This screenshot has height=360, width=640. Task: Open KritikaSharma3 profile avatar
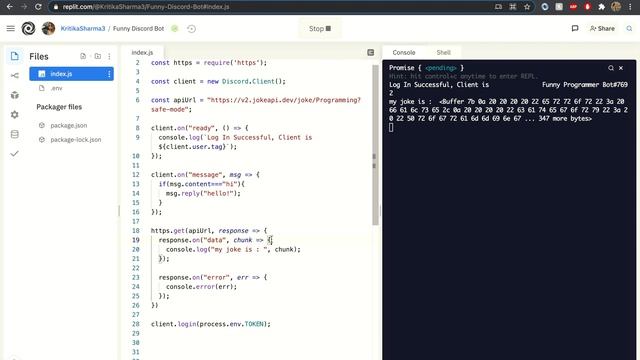point(48,28)
